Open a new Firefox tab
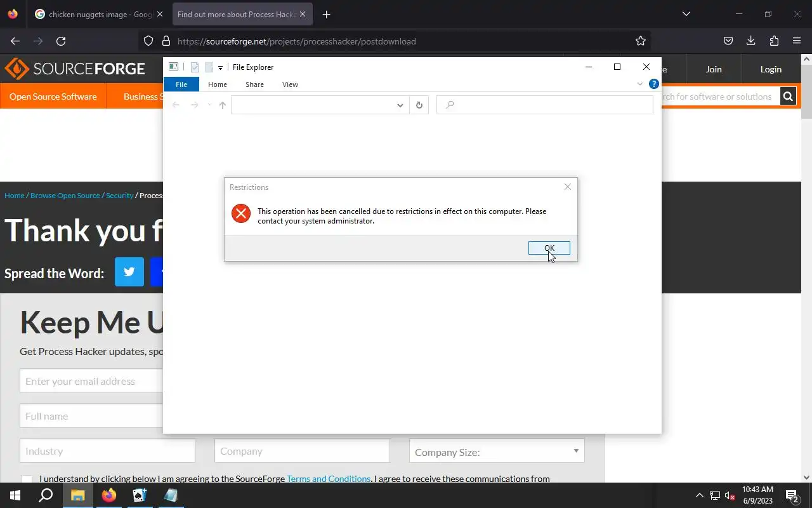The height and width of the screenshot is (508, 812). click(x=326, y=14)
